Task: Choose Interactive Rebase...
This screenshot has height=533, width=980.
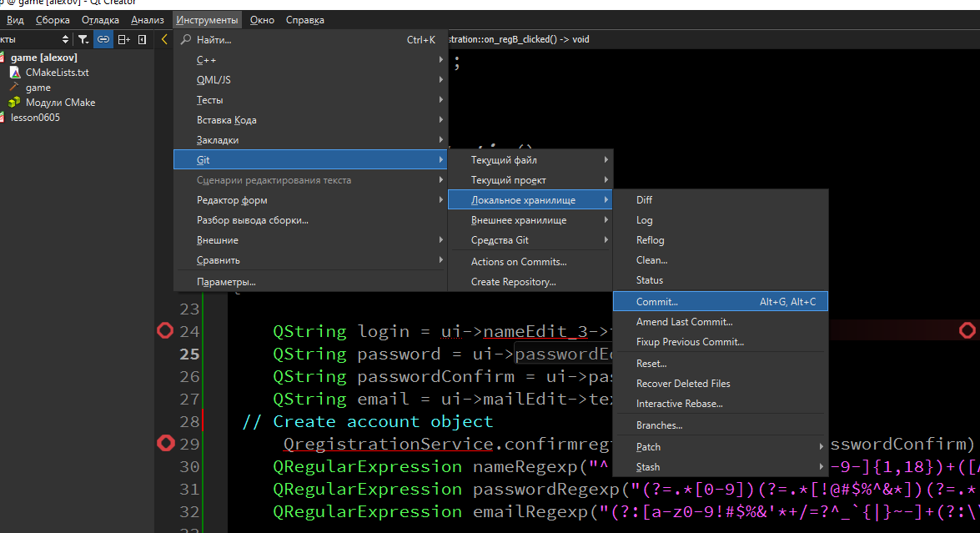Action: pyautogui.click(x=721, y=404)
